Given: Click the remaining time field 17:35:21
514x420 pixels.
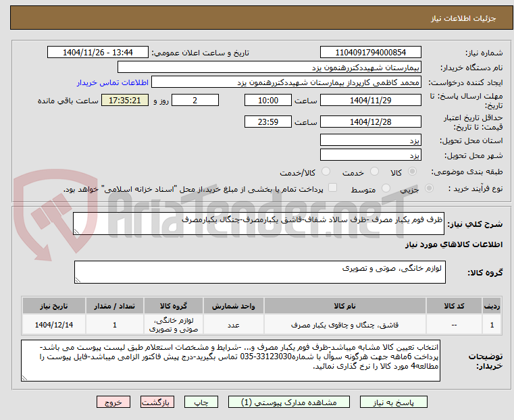Looking at the screenshot, I should (124, 100).
